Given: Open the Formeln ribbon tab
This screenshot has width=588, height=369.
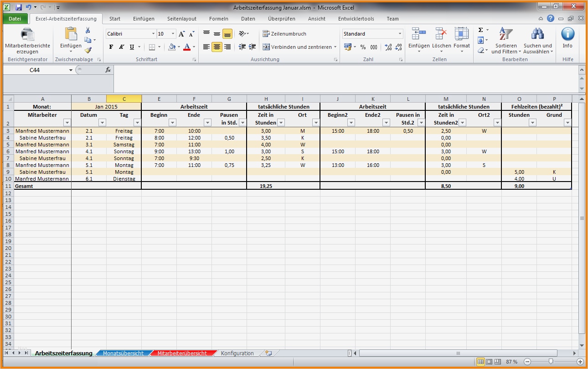Looking at the screenshot, I should 218,19.
